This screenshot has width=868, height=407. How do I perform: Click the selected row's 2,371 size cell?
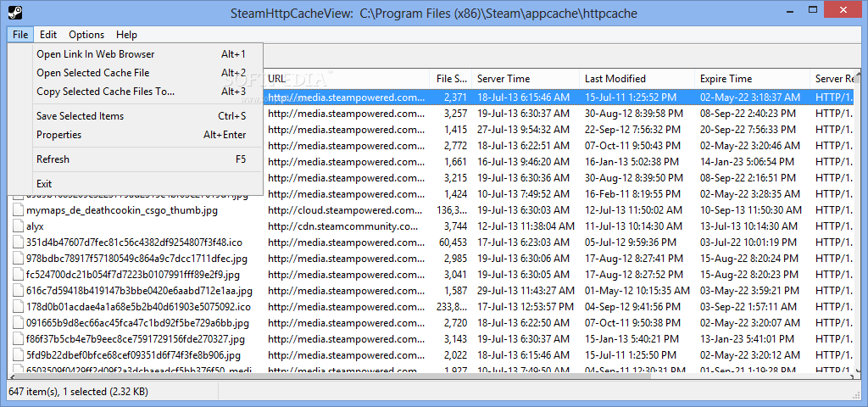pyautogui.click(x=455, y=98)
